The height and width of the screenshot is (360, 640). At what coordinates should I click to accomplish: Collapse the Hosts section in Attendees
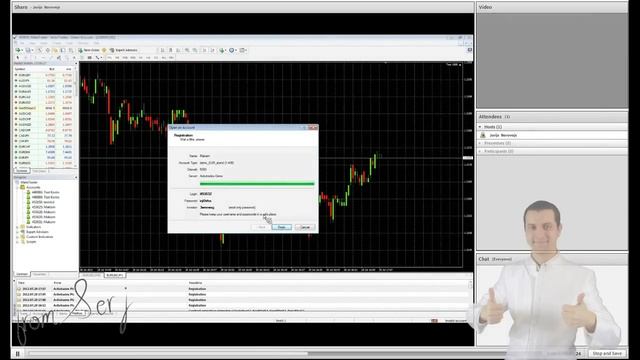[x=480, y=127]
